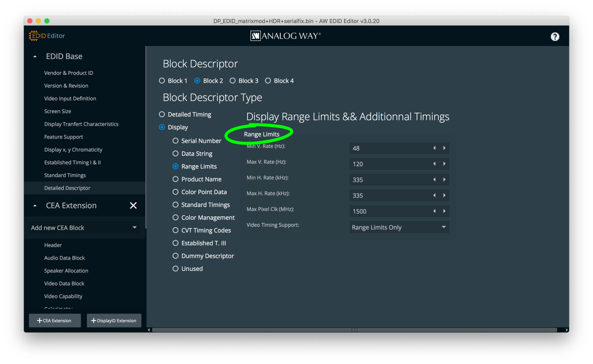Decrease Max V. Rate with left arrow
This screenshot has height=364, width=593.
[x=434, y=164]
